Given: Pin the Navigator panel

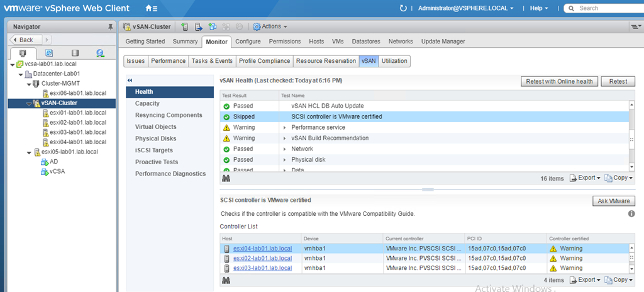Looking at the screenshot, I should (111, 27).
